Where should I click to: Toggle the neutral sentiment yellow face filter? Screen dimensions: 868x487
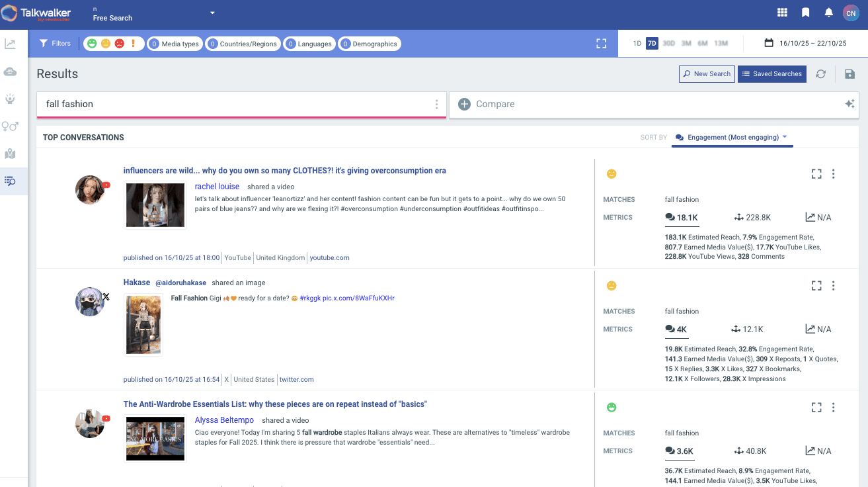pos(106,44)
